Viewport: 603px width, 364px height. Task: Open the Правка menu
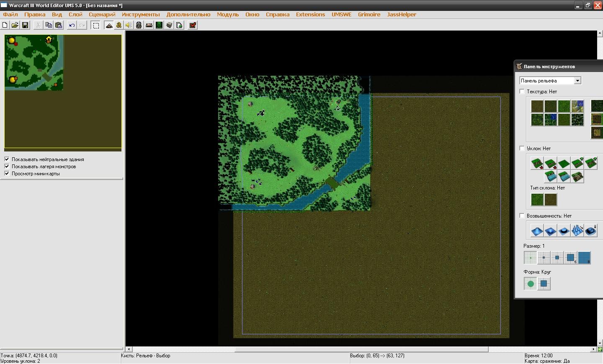(x=35, y=14)
